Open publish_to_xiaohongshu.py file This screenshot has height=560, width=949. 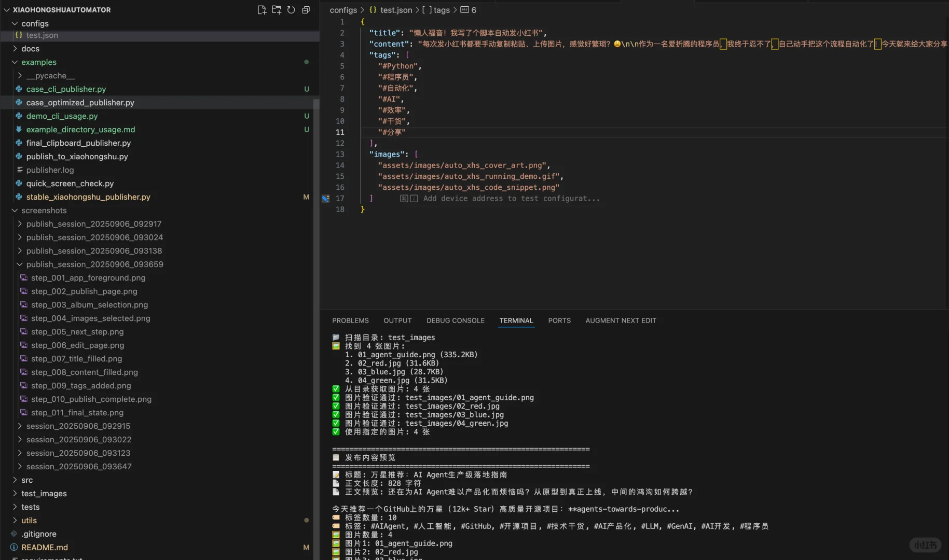click(x=77, y=157)
